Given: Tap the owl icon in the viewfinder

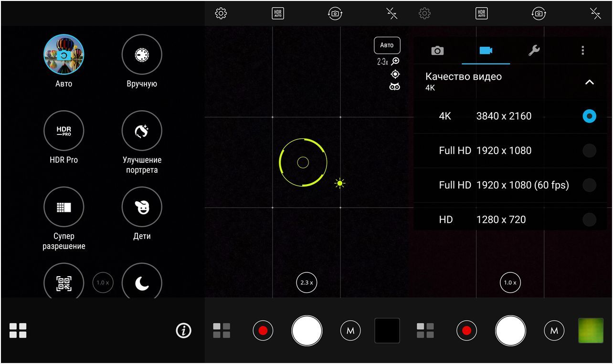Looking at the screenshot, I should tap(394, 87).
